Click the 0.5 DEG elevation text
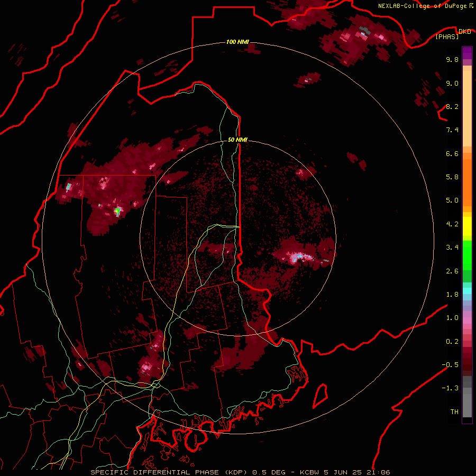476x476 pixels. 270,472
